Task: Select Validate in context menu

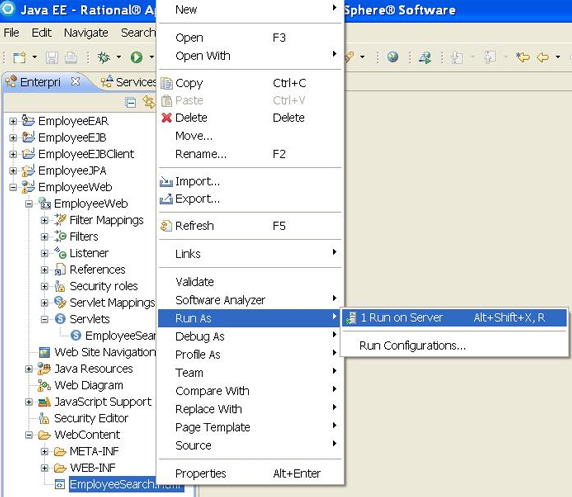Action: click(x=250, y=282)
